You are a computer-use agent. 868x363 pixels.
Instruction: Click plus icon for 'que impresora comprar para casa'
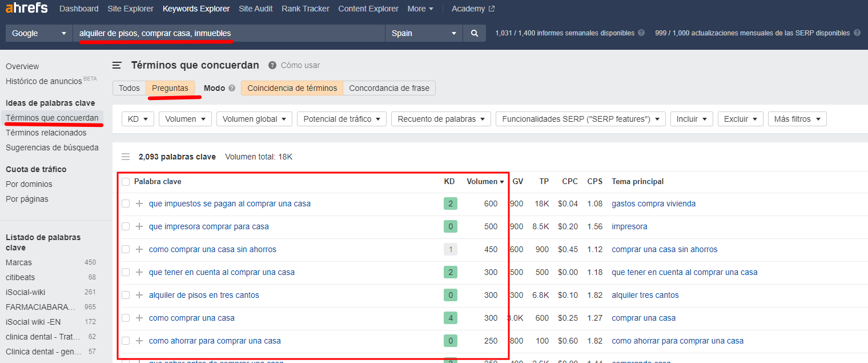[139, 226]
